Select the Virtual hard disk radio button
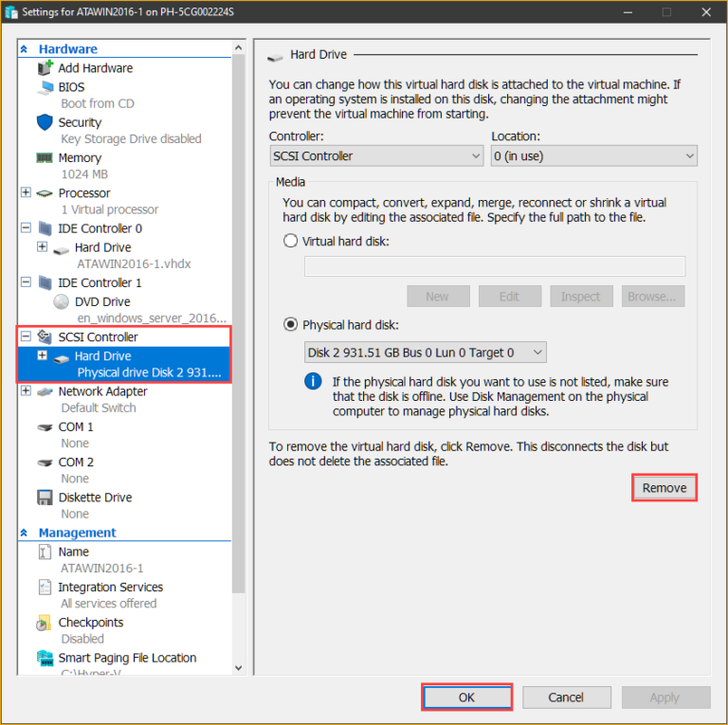 point(291,241)
